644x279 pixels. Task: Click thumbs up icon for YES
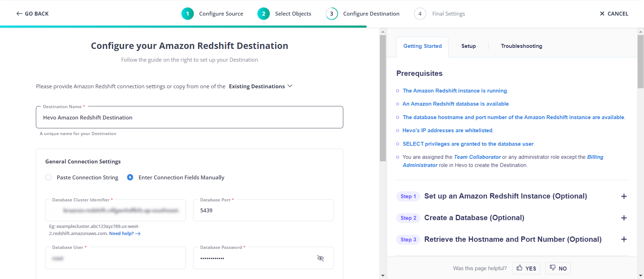(519, 268)
